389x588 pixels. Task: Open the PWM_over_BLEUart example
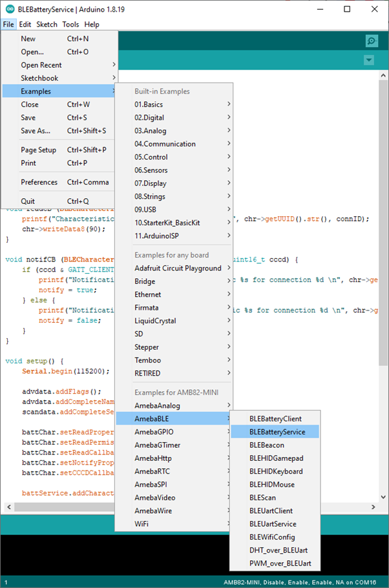(x=275, y=563)
